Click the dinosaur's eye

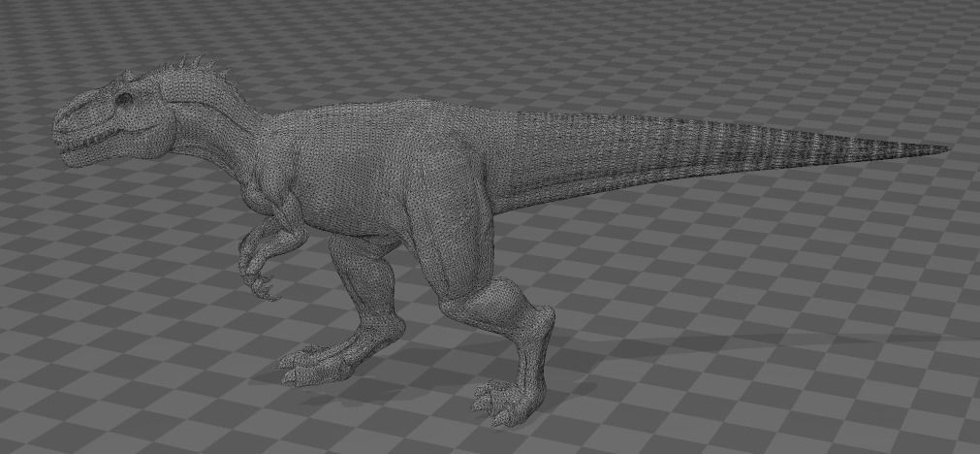tap(124, 99)
